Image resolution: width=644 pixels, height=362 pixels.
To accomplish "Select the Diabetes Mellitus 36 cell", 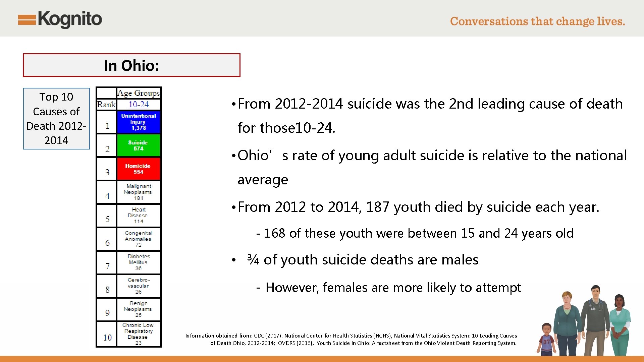I will 139,262.
